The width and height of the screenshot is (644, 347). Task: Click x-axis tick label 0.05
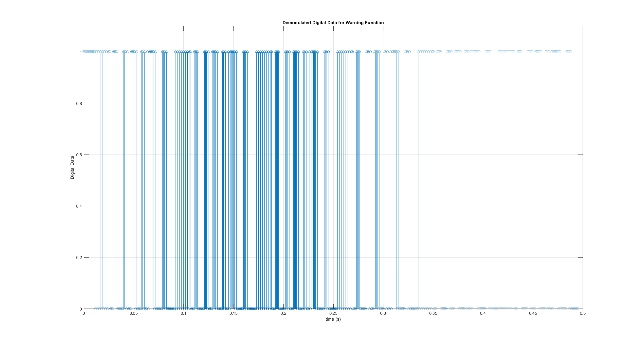pos(133,313)
